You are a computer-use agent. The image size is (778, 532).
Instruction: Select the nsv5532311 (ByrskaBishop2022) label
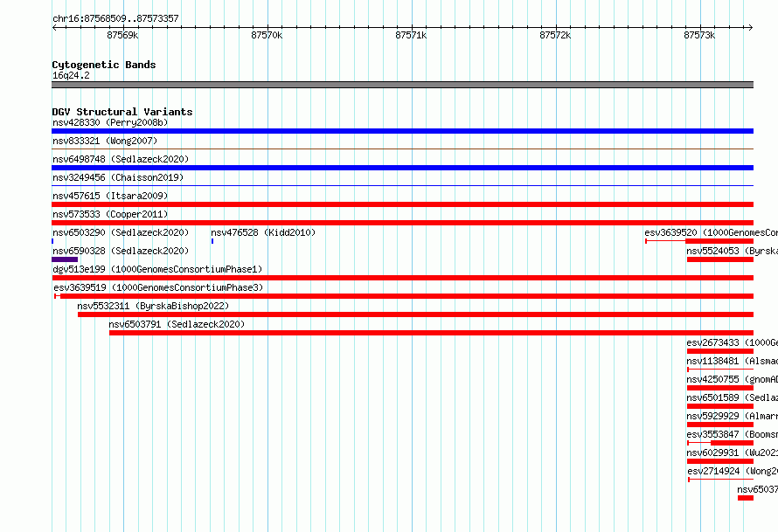pyautogui.click(x=153, y=306)
